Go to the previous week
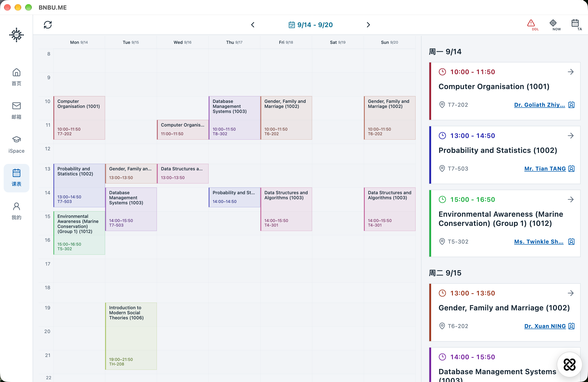The width and height of the screenshot is (588, 382). click(253, 25)
